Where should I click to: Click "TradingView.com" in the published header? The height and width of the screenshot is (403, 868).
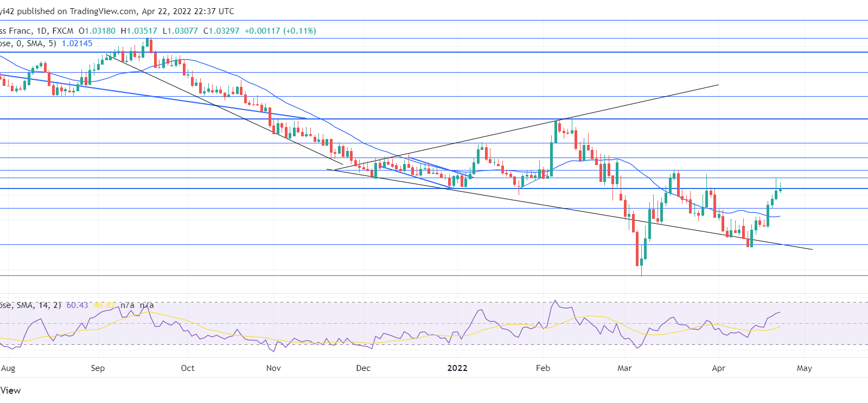click(x=103, y=11)
